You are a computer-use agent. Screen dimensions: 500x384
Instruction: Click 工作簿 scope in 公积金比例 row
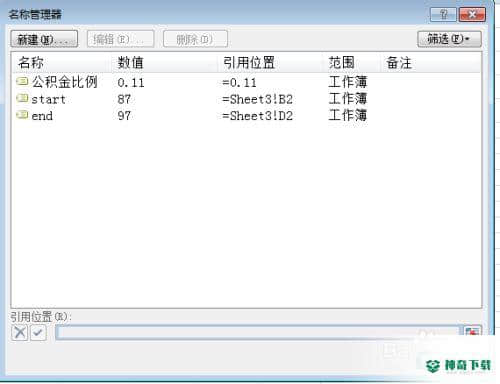pyautogui.click(x=348, y=82)
